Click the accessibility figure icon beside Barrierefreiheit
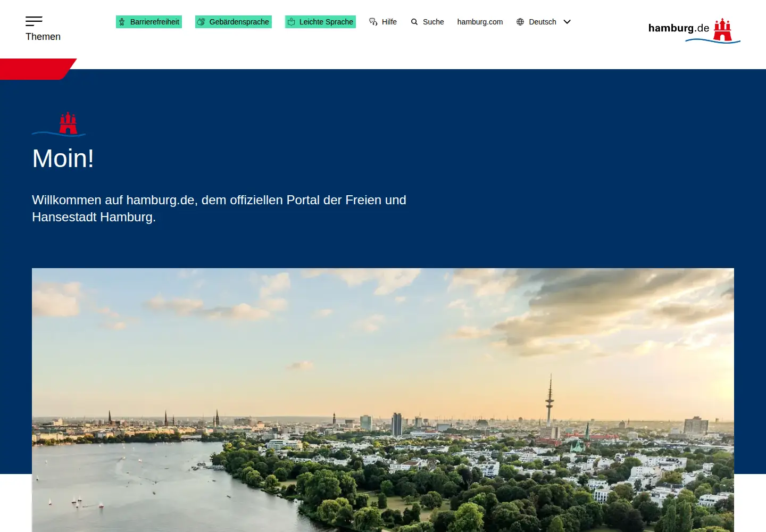The height and width of the screenshot is (532, 766). (122, 22)
